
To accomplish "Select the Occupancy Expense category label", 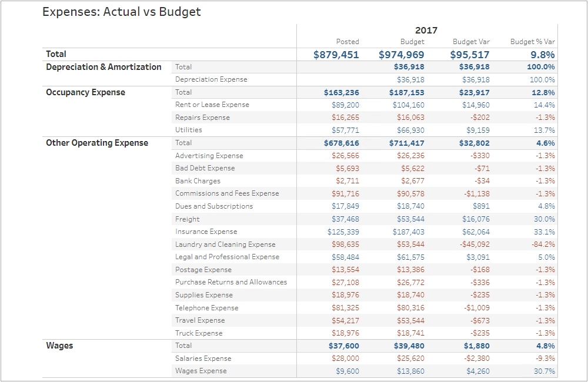I will click(x=85, y=93).
